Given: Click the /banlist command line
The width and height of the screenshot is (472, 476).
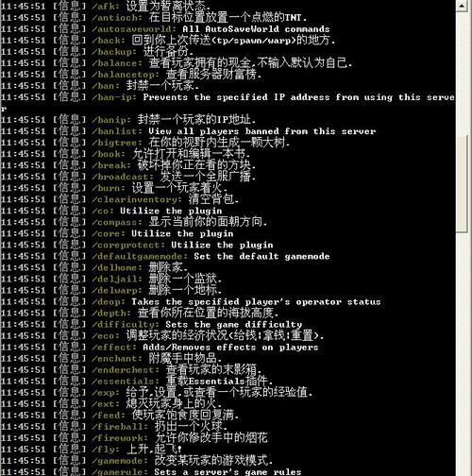Looking at the screenshot, I should tap(188, 131).
